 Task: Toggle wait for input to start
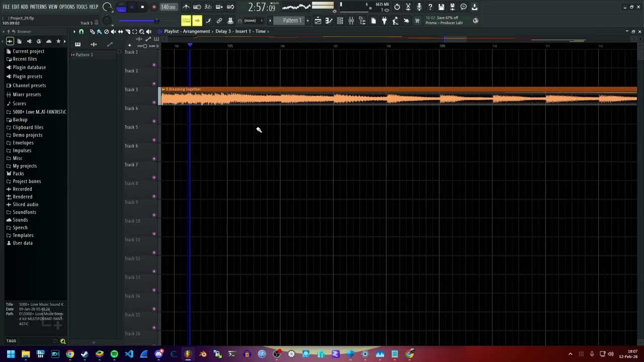click(197, 7)
